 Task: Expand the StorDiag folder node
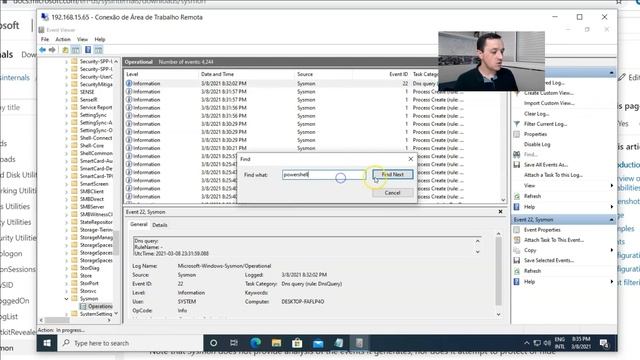67,268
